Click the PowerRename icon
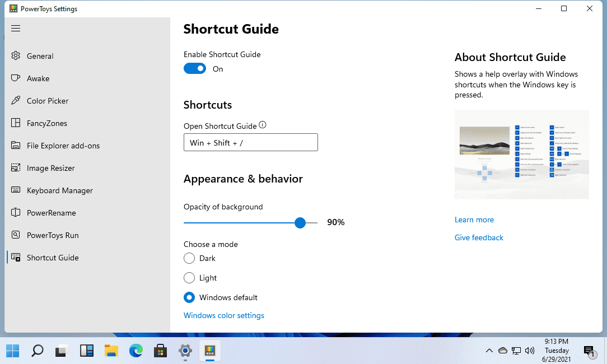 [x=16, y=213]
